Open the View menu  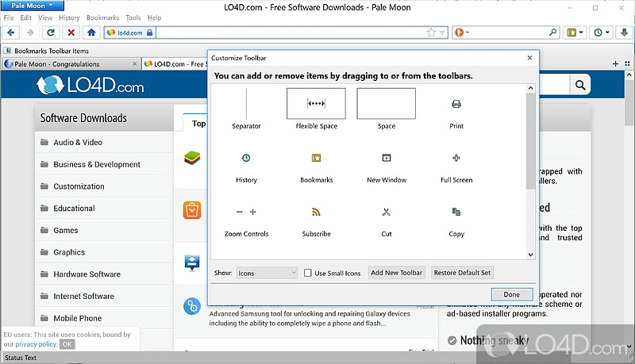(45, 17)
